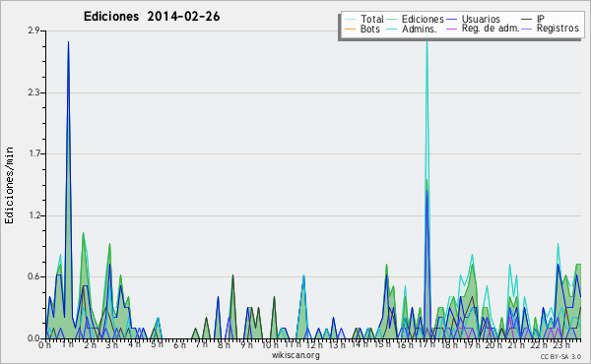Screen dimensions: 591x364
Task: Click the '10 h' x-axis label
Action: click(270, 344)
